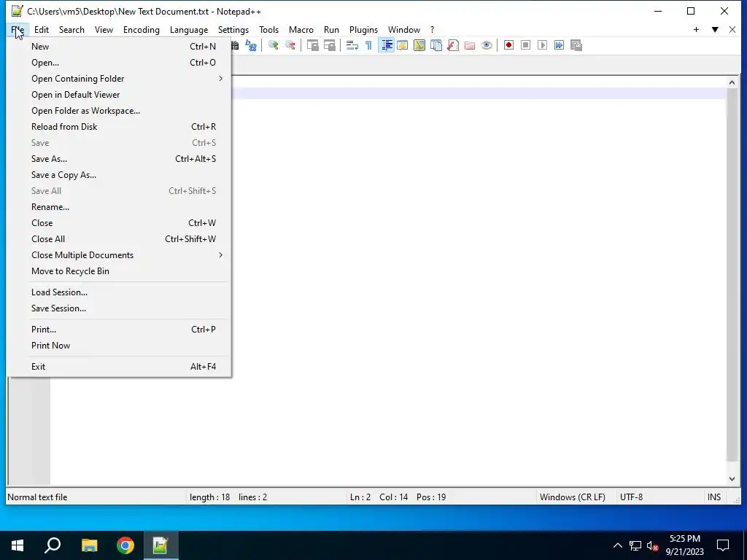
Task: Toggle Show All Characters pilcrow icon
Action: [368, 45]
